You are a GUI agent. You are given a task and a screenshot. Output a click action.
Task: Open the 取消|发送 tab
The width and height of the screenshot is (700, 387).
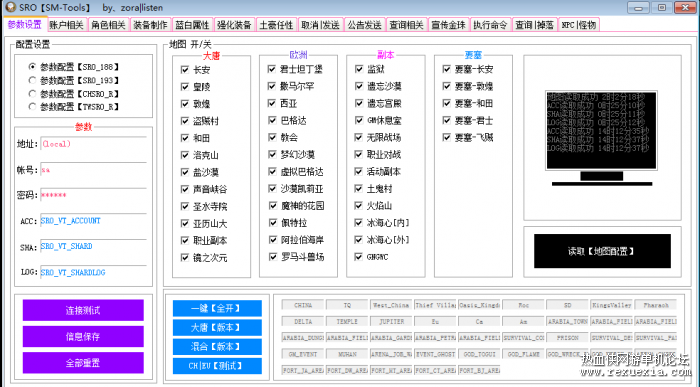tap(320, 25)
